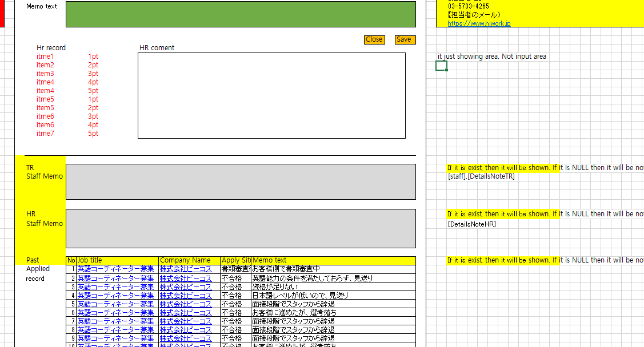Click the '5pt' value beside itme7

click(x=93, y=134)
